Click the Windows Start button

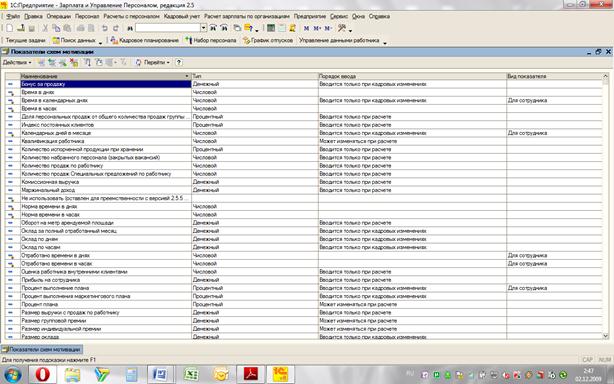[13, 375]
